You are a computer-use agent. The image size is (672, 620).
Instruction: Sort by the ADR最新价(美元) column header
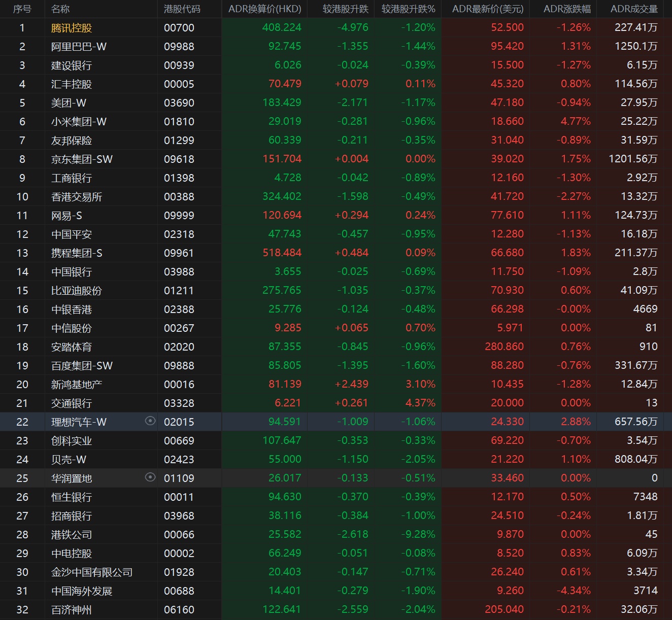pyautogui.click(x=488, y=9)
